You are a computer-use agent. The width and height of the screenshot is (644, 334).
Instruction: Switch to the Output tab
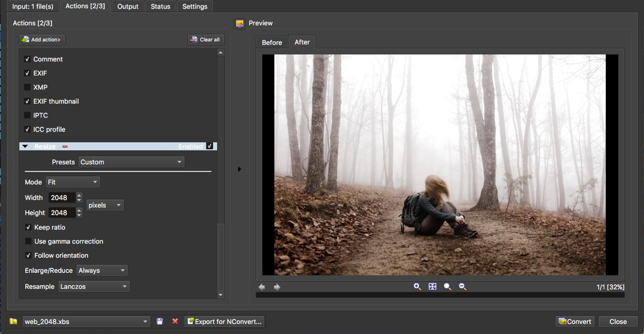128,7
